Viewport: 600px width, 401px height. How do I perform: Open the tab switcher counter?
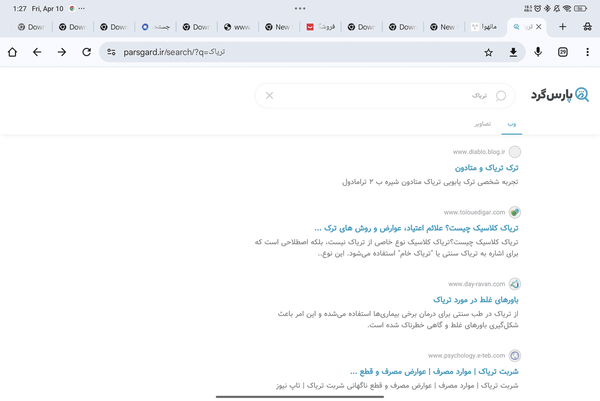click(563, 52)
